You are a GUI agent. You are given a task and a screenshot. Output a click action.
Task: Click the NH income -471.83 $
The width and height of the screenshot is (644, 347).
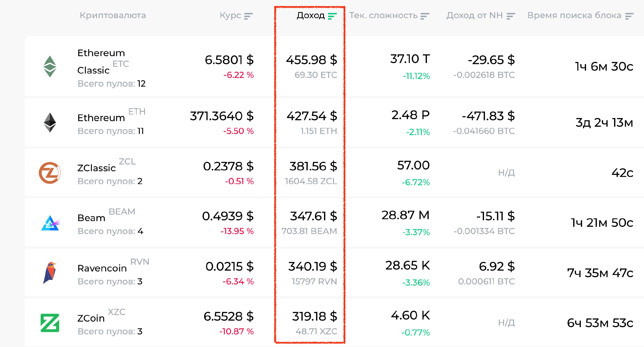489,116
